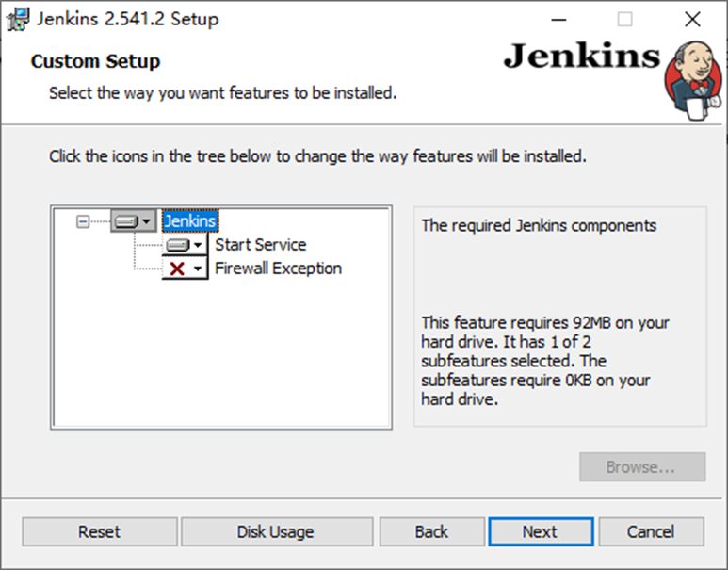Image resolution: width=728 pixels, height=570 pixels.
Task: Cancel the Jenkins setup
Action: pos(651,531)
